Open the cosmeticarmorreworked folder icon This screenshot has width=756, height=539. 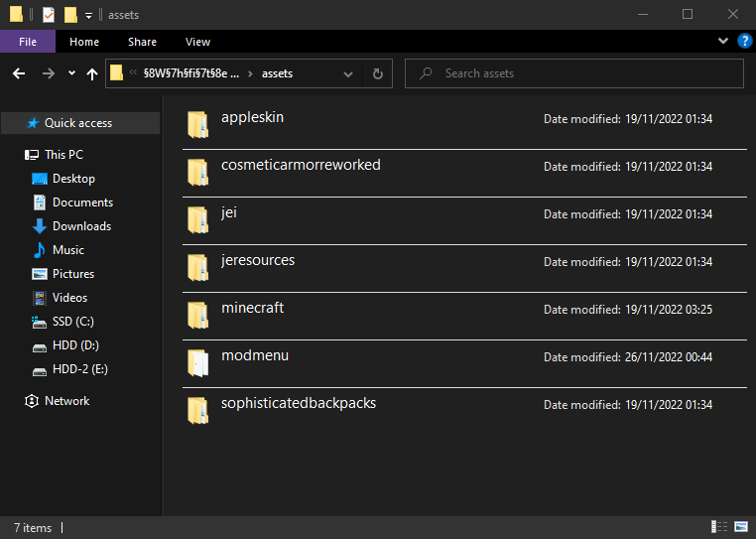click(x=197, y=173)
